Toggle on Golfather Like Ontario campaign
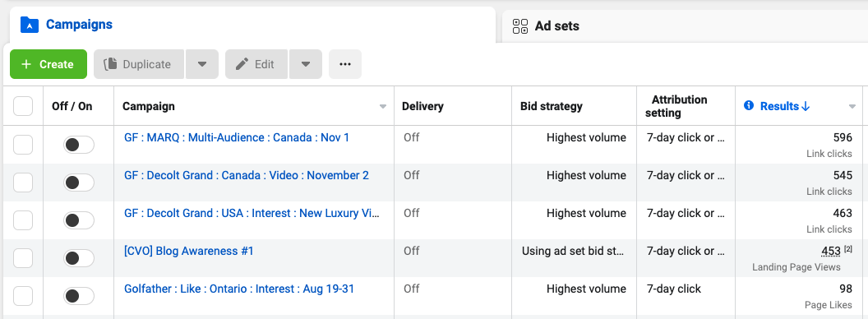 79,296
